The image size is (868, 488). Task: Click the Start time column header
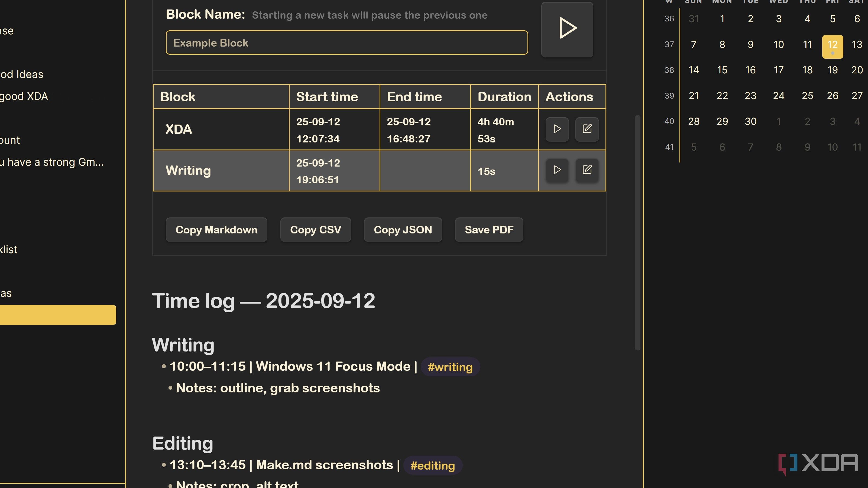tap(334, 97)
